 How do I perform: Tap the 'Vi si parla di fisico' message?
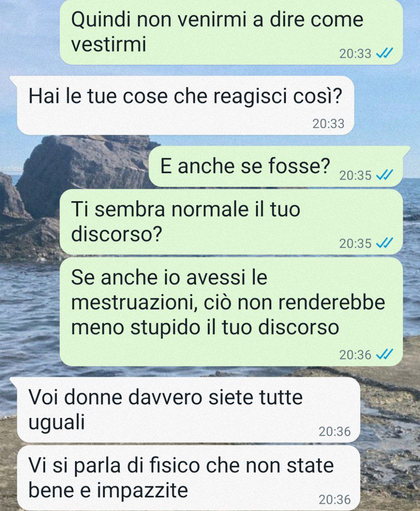[x=188, y=477]
